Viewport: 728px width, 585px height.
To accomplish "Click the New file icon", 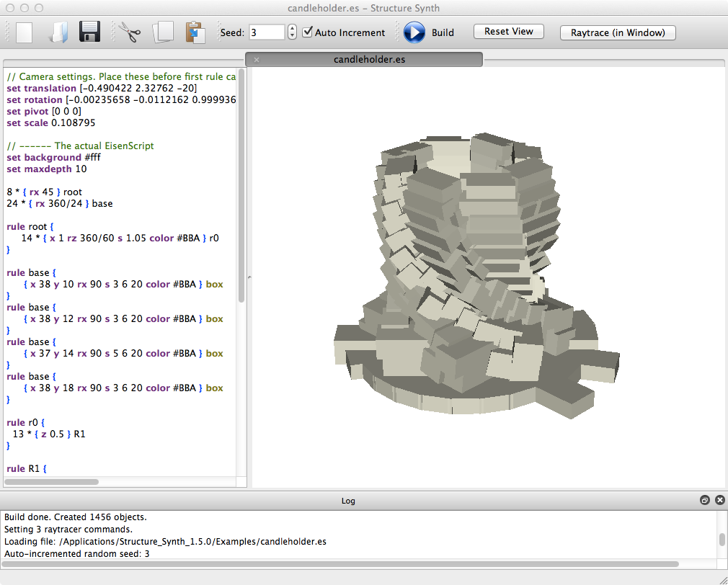I will tap(25, 32).
